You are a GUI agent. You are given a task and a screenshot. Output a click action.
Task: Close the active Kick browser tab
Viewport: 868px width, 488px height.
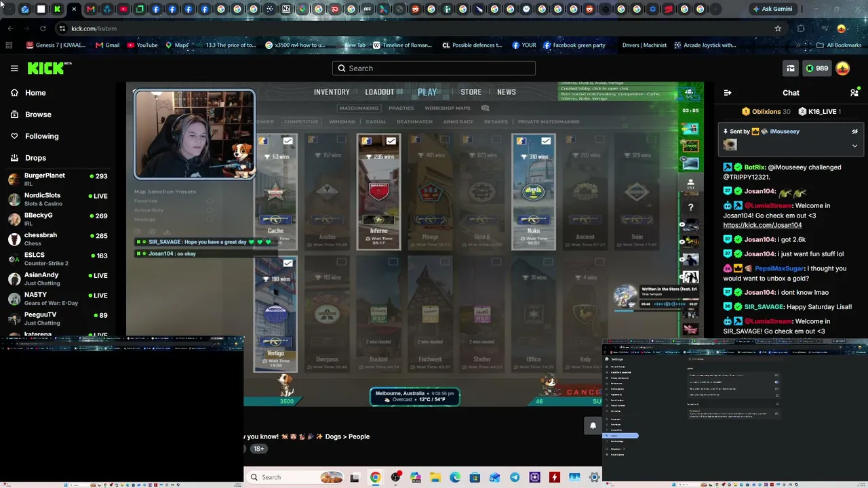(x=74, y=9)
